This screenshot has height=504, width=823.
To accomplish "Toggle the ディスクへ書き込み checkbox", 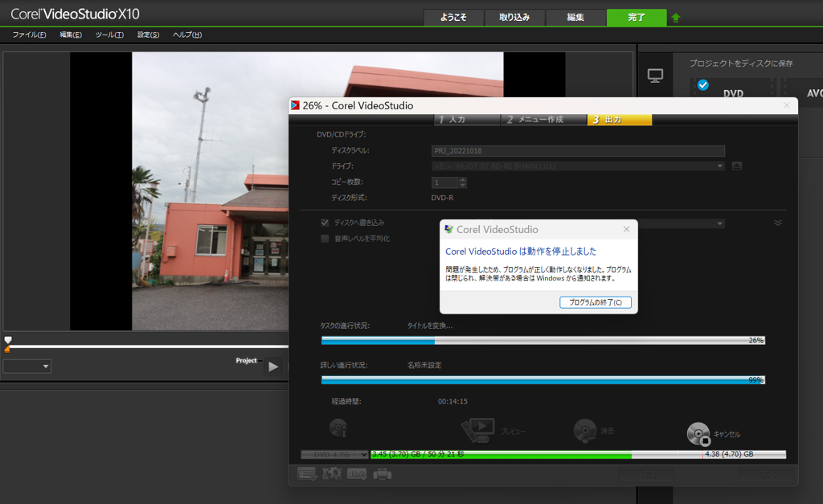I will pyautogui.click(x=325, y=223).
